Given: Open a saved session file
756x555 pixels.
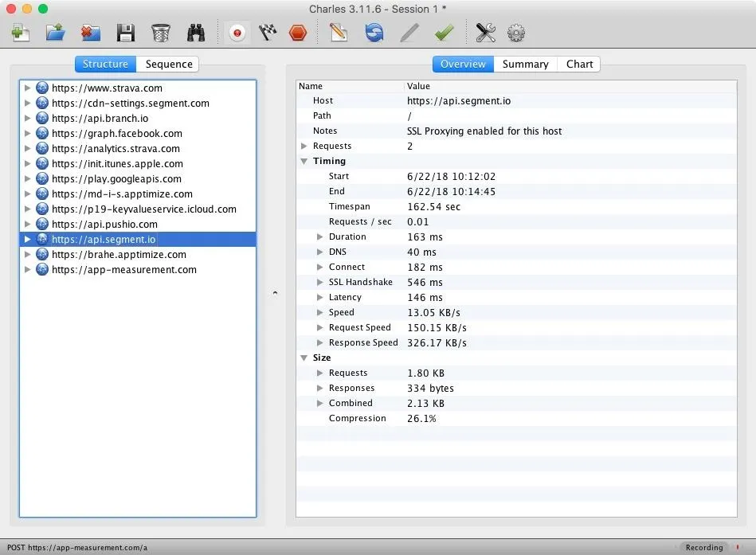Looking at the screenshot, I should [x=56, y=33].
